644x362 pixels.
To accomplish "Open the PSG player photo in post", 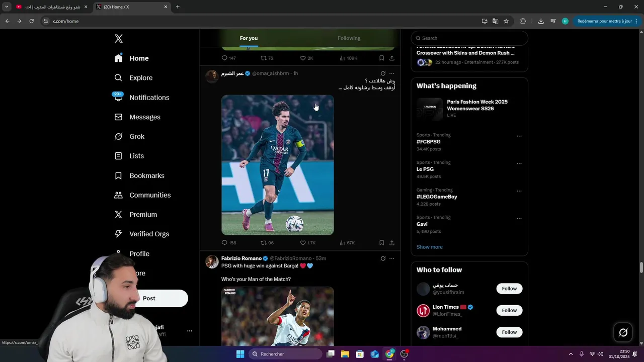I will (x=278, y=165).
